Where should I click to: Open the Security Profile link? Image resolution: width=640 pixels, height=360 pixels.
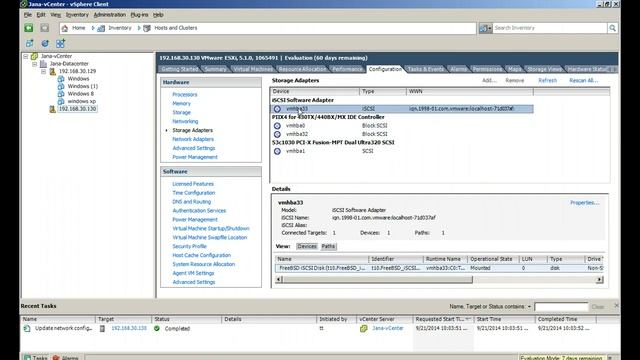[x=189, y=246]
